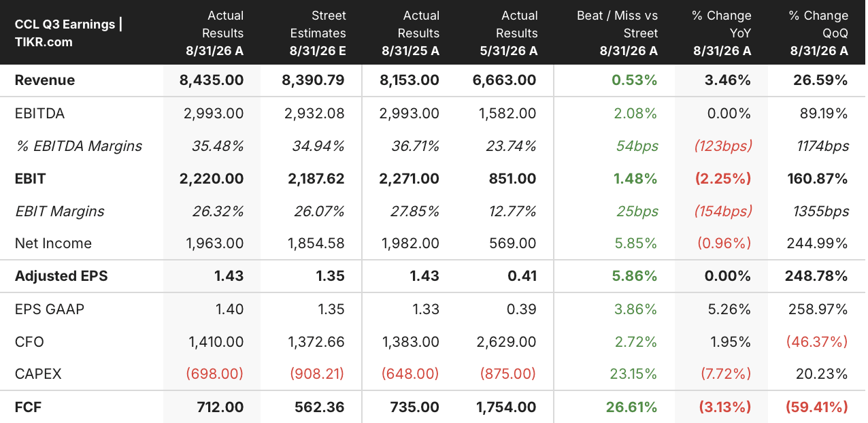Screen dimensions: 868x423
Task: Select the 26.61% FCF beat value
Action: pyautogui.click(x=632, y=407)
